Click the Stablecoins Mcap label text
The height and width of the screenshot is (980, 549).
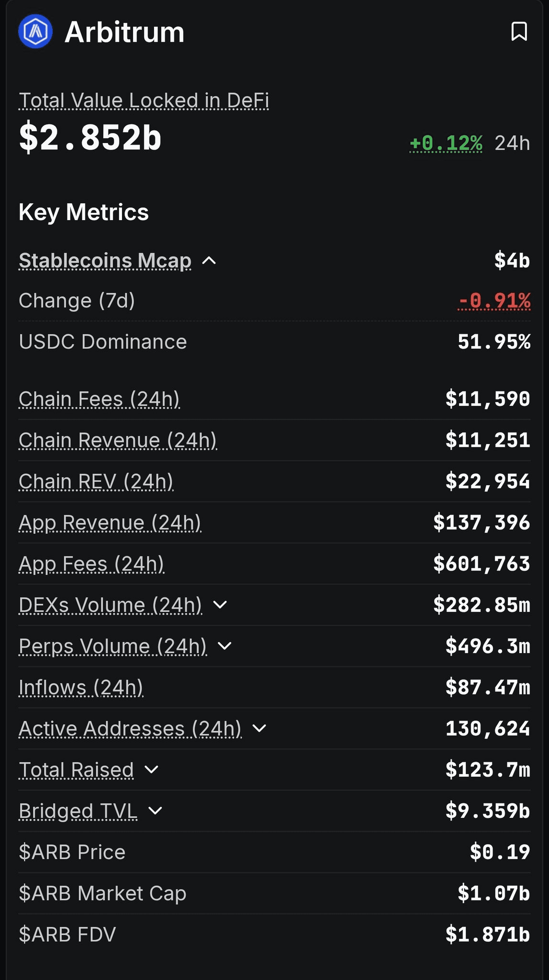pos(105,261)
